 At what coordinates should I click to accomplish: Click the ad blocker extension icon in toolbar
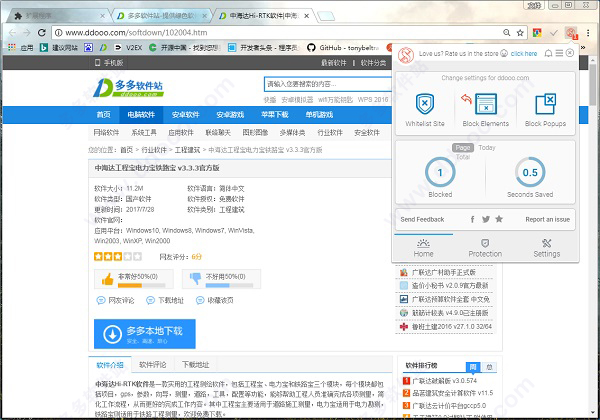tap(571, 33)
